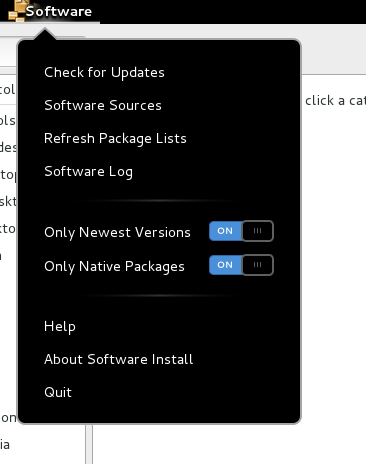Select About Software Install

click(119, 359)
